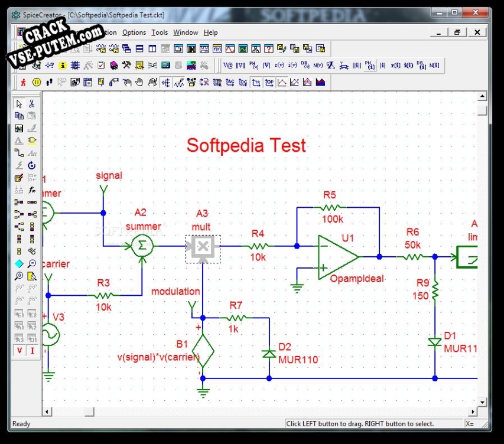Screen dimensions: 504x444
Task: Click the tile vertically windows icon
Action: click(x=152, y=48)
